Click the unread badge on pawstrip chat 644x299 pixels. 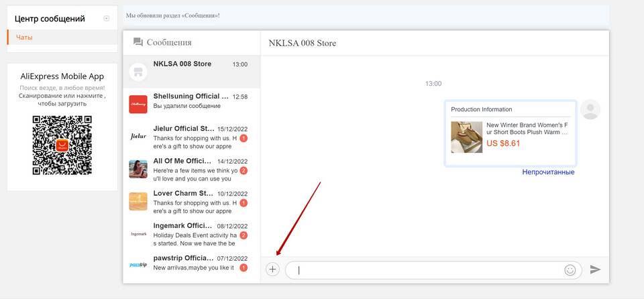coord(244,267)
